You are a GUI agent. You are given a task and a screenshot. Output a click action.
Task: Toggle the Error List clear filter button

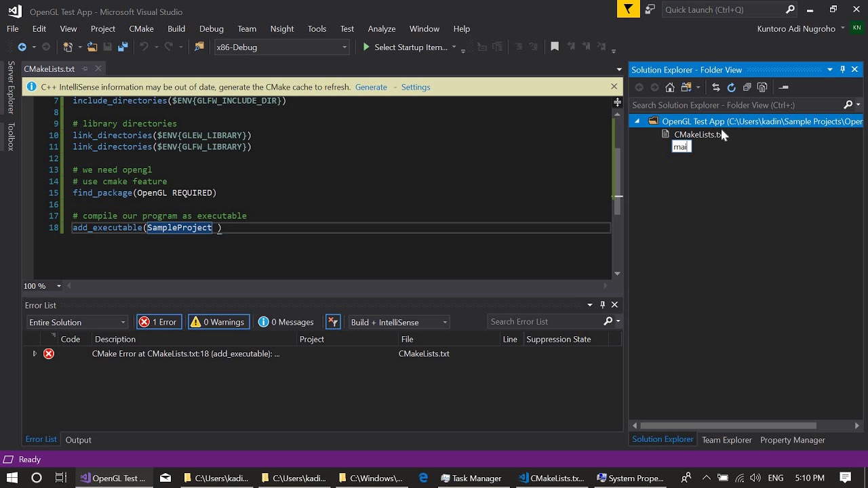click(x=332, y=322)
